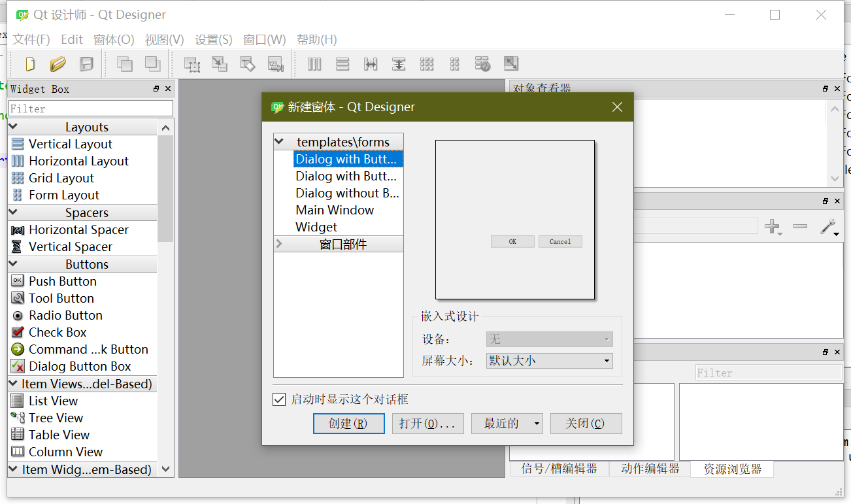Click the minus remove property icon
This screenshot has width=851, height=504.
point(800,227)
